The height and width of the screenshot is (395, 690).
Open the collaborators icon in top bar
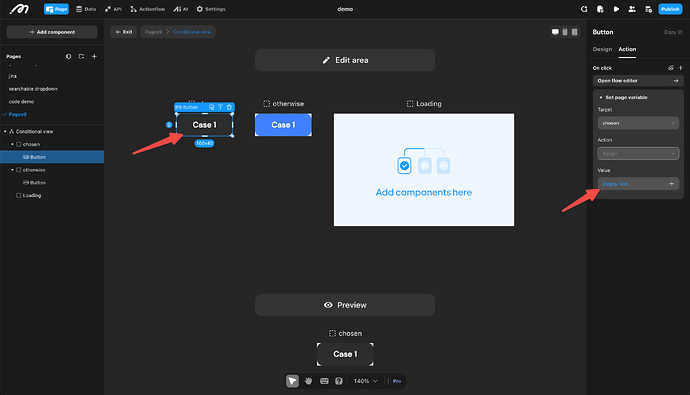[x=632, y=9]
